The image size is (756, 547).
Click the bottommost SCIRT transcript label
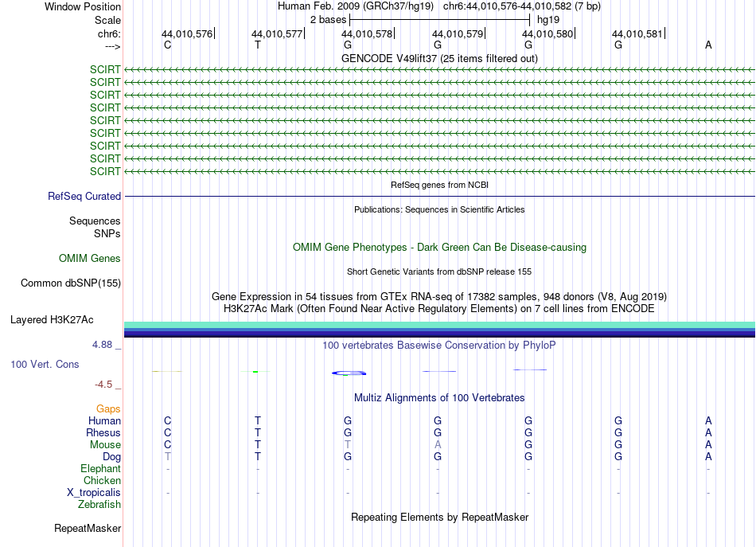(105, 171)
